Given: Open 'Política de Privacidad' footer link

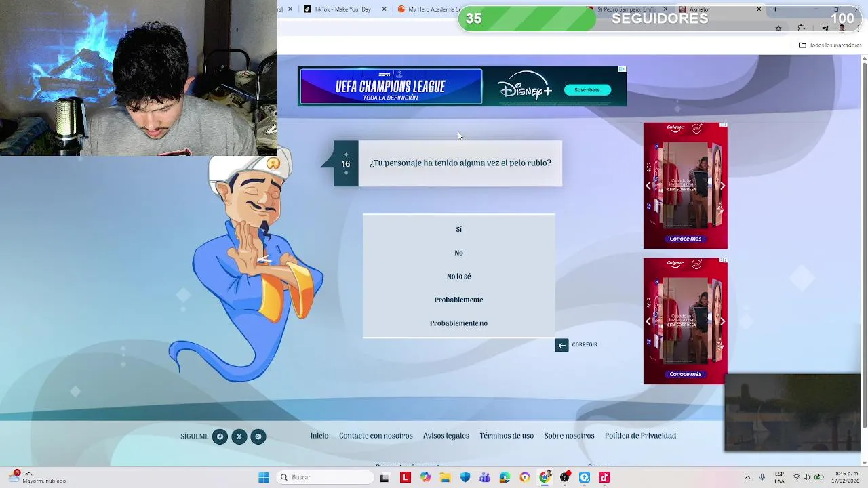Looking at the screenshot, I should click(640, 436).
